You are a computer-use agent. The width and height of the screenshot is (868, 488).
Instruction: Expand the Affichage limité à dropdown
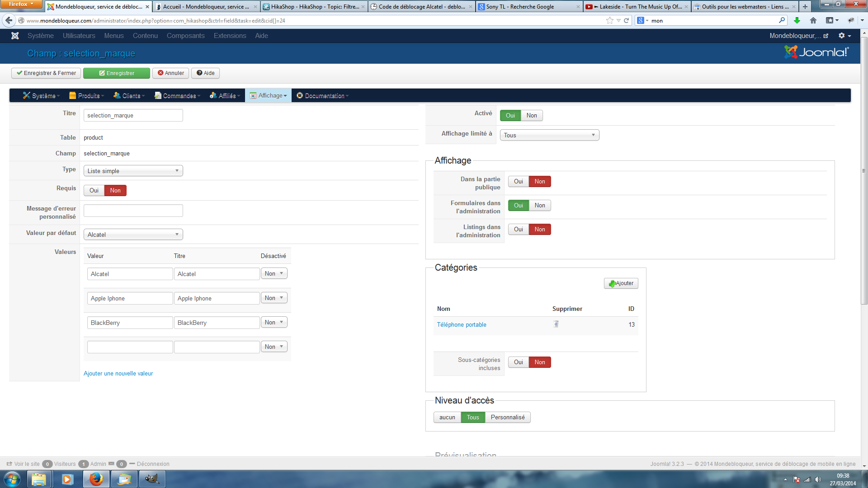[x=549, y=135]
